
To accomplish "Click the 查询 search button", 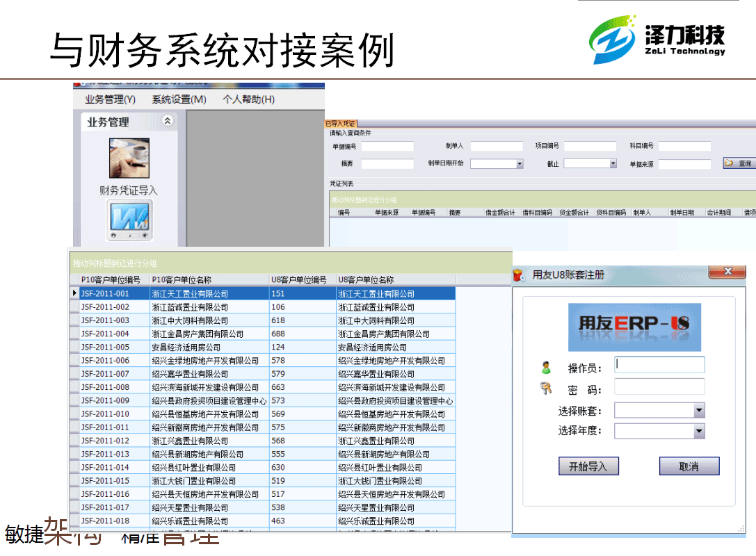I will pos(739,163).
